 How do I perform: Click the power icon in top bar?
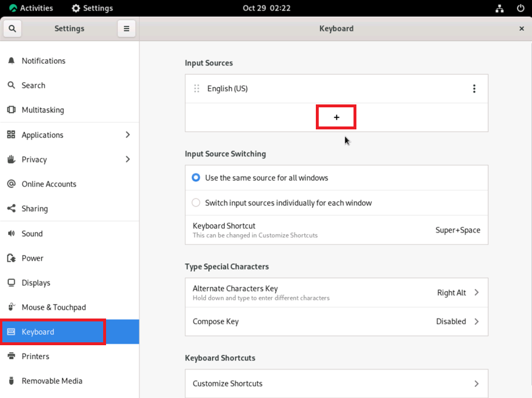tap(520, 8)
